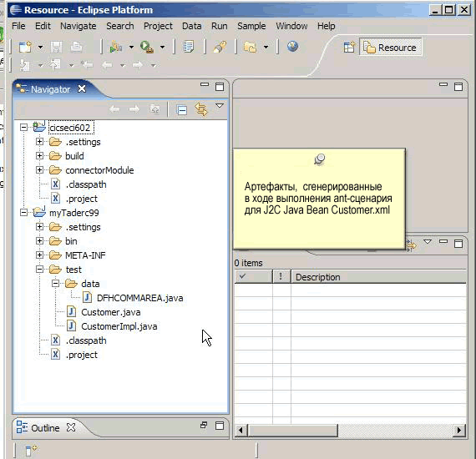The width and height of the screenshot is (476, 459).
Task: Select .classpath under myTaderc99
Action: coord(86,340)
